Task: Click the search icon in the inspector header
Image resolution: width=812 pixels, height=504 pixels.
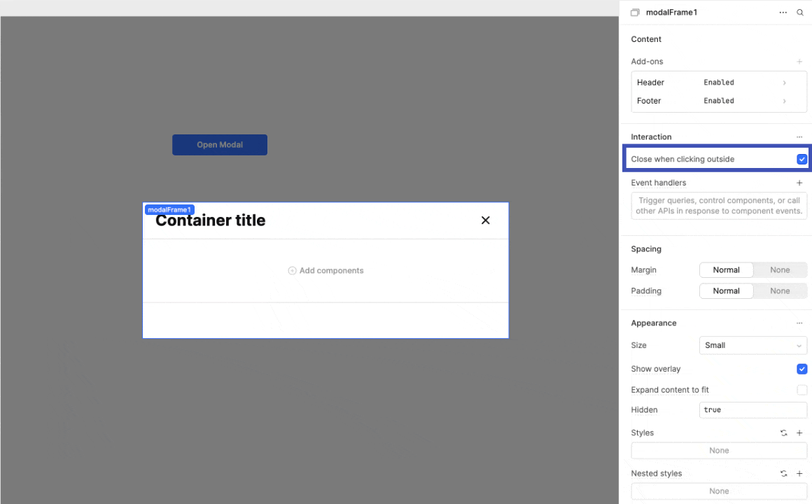Action: coord(800,12)
